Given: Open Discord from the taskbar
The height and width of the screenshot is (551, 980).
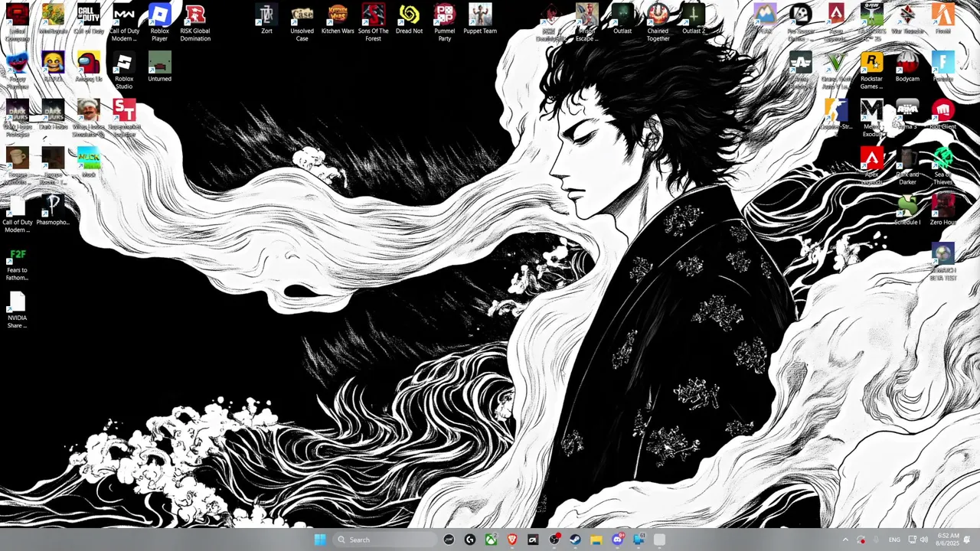Looking at the screenshot, I should pos(617,540).
